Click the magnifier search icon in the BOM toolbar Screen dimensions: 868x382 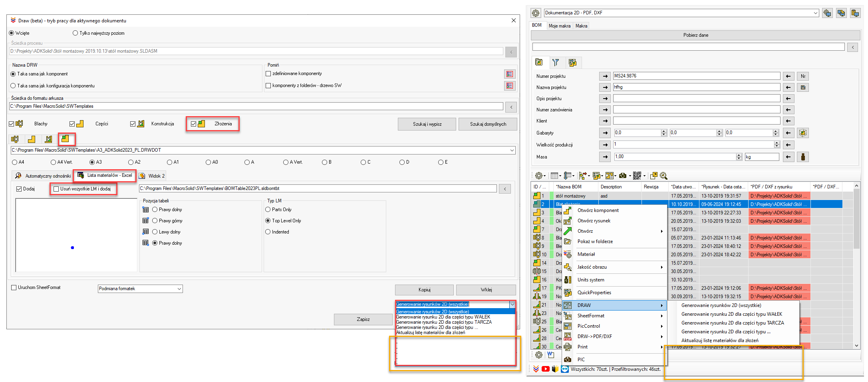[663, 176]
